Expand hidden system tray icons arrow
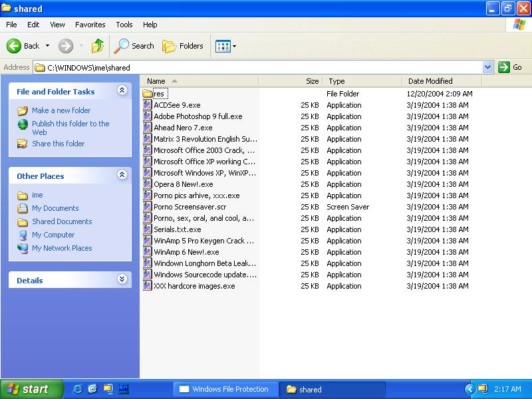532x399 pixels. click(x=470, y=389)
